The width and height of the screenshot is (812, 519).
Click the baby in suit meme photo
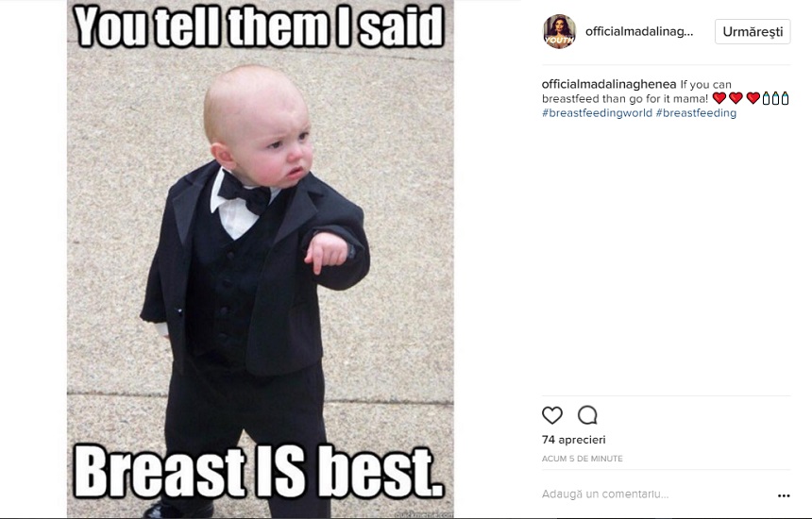coord(260,259)
